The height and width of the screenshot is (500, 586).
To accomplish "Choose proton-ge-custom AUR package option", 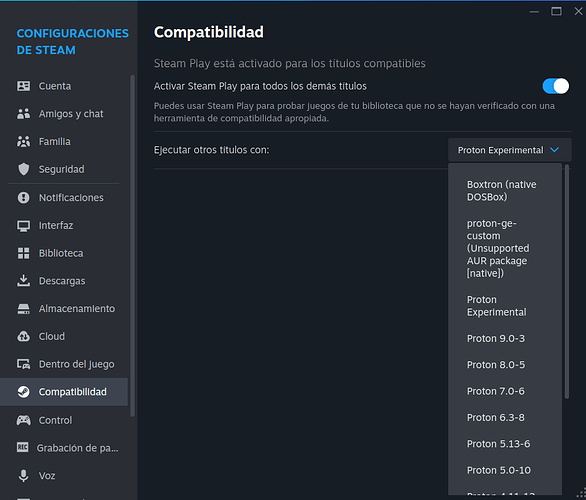I will (505, 248).
